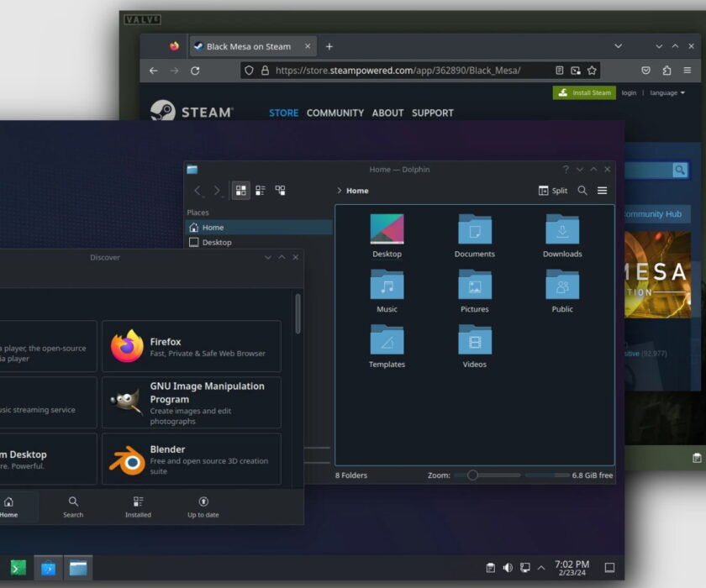
Task: Click the Steam login link
Action: pyautogui.click(x=629, y=92)
